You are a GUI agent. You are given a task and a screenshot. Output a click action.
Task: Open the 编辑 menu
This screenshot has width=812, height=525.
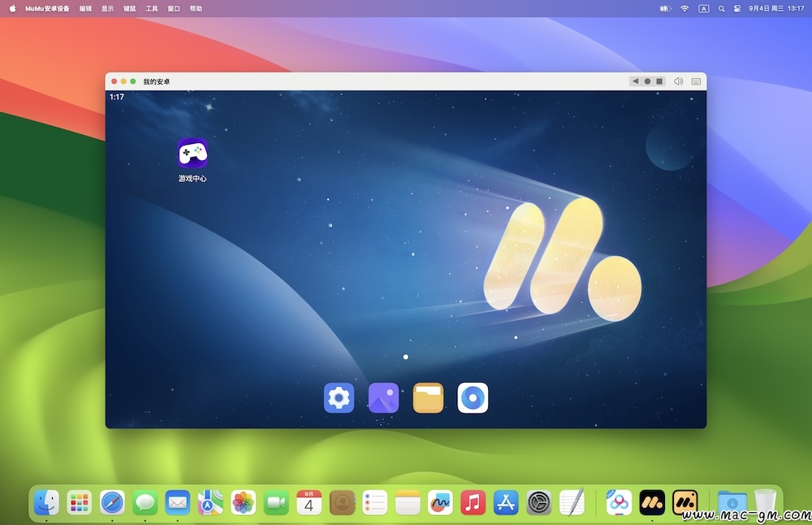pyautogui.click(x=85, y=9)
